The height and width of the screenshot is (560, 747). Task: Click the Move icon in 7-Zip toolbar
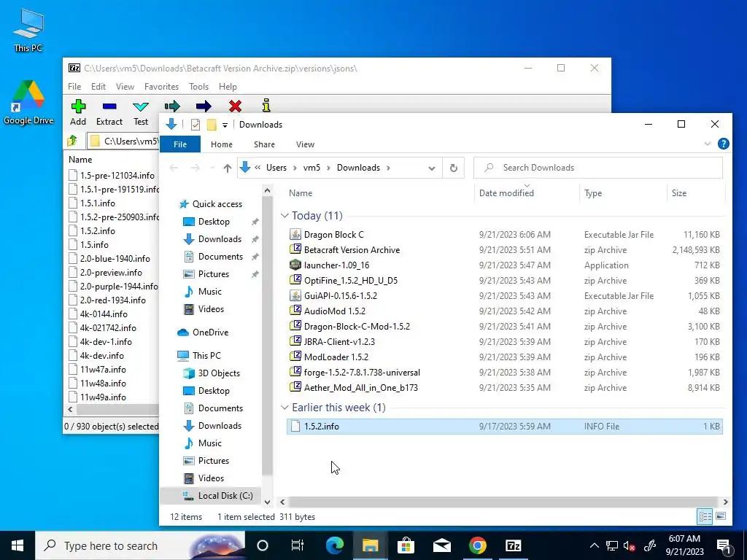coord(204,106)
